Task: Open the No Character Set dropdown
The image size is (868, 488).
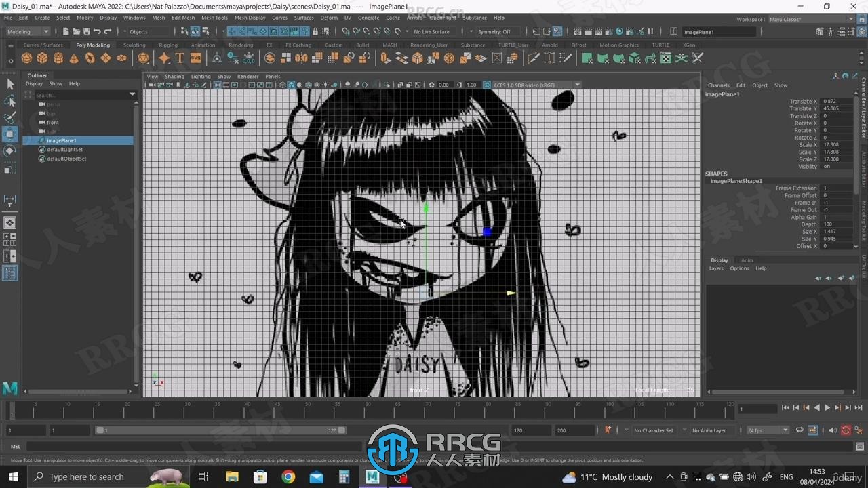Action: point(654,430)
